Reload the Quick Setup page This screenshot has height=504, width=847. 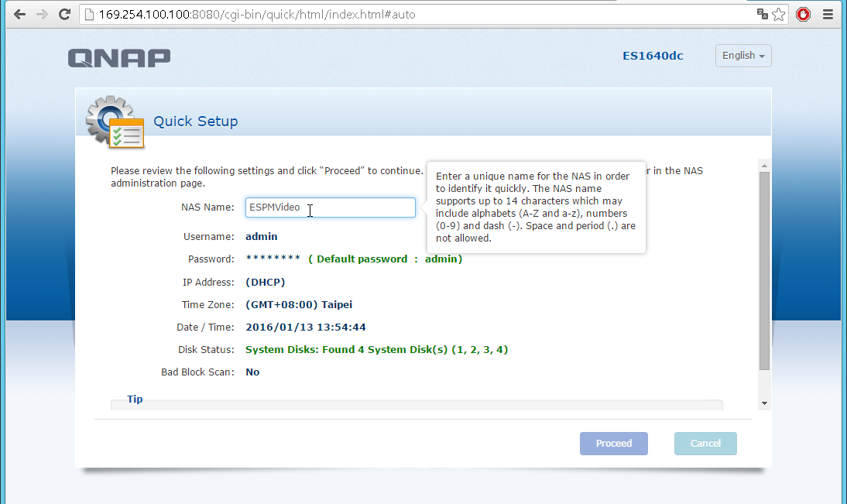[x=65, y=14]
